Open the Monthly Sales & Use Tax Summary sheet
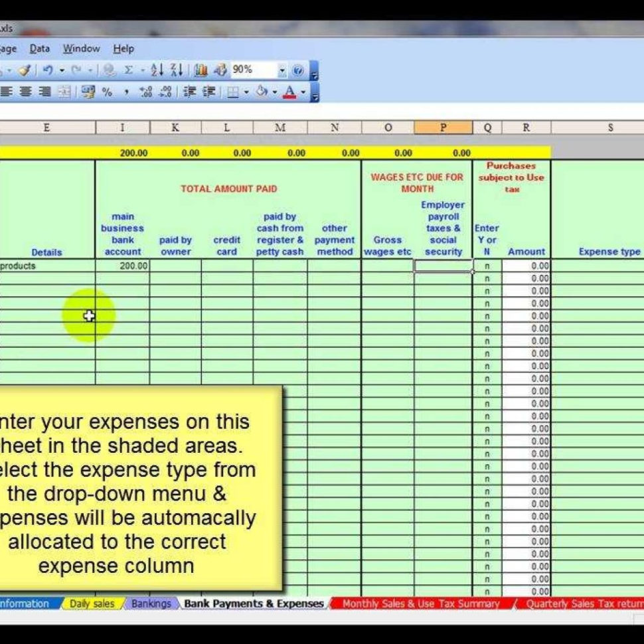The image size is (644, 644). [x=420, y=604]
